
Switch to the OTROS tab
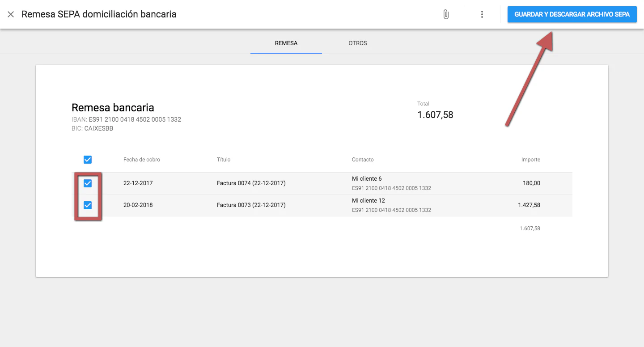(358, 43)
